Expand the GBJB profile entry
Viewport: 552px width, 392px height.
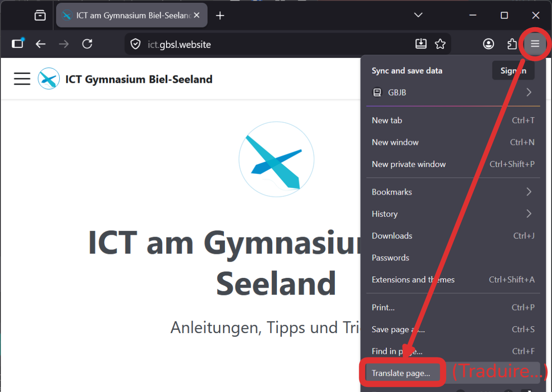[x=452, y=92]
